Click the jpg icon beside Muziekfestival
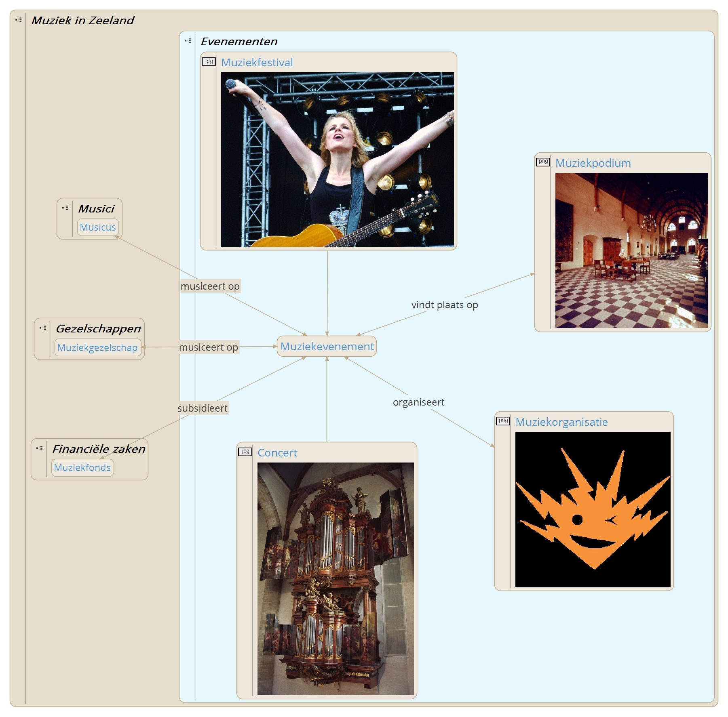Image resolution: width=728 pixels, height=717 pixels. (x=209, y=62)
